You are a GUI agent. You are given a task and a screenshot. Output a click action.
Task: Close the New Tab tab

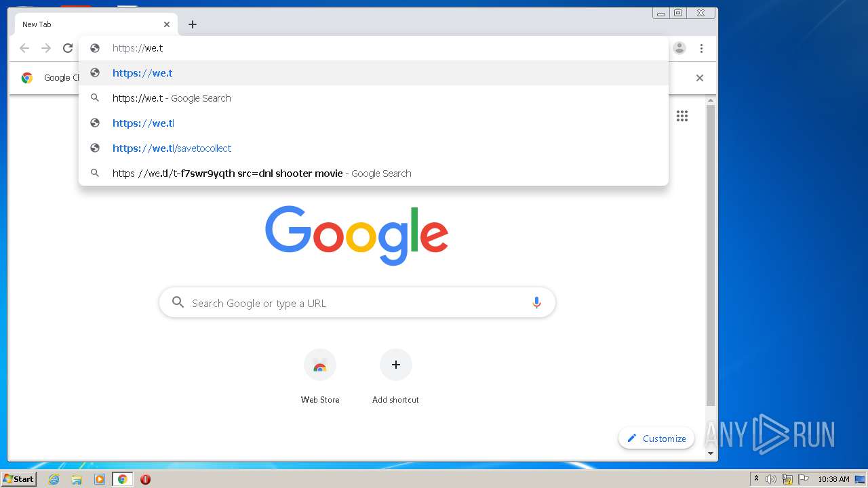point(167,24)
